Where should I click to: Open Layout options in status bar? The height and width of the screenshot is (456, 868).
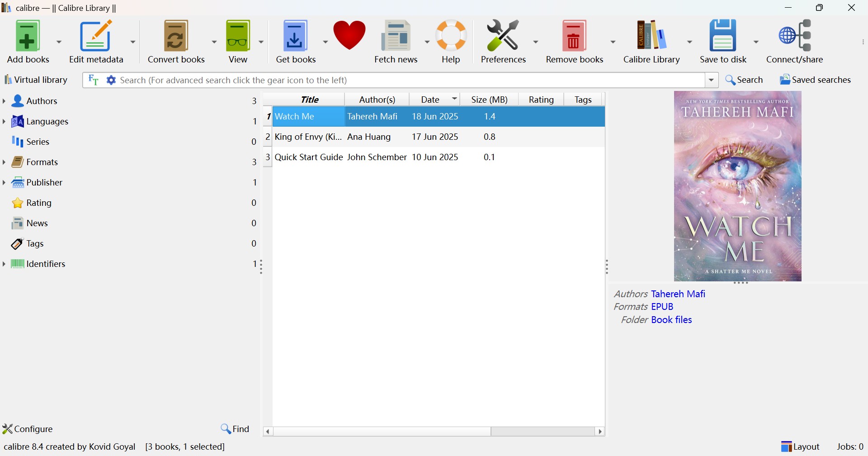click(801, 446)
